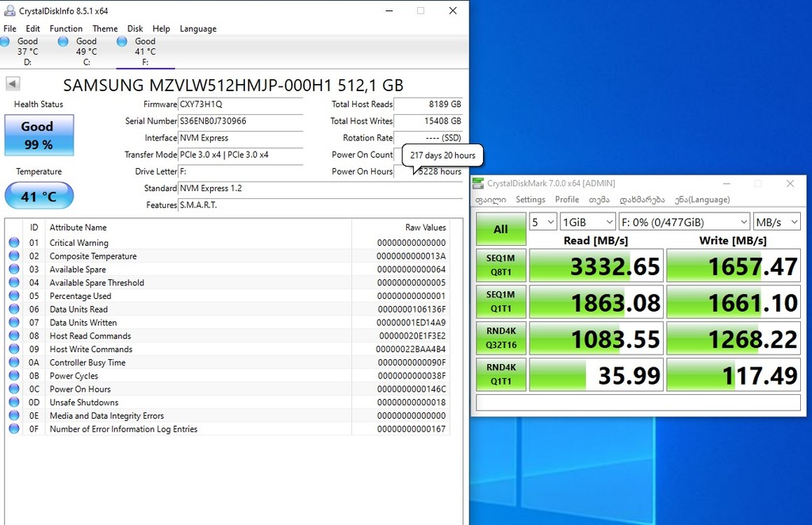Run all benchmarks with All button

(500, 229)
